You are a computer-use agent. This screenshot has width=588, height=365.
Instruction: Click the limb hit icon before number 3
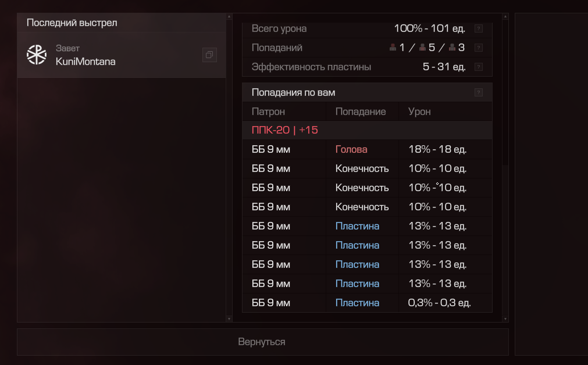[x=452, y=48]
